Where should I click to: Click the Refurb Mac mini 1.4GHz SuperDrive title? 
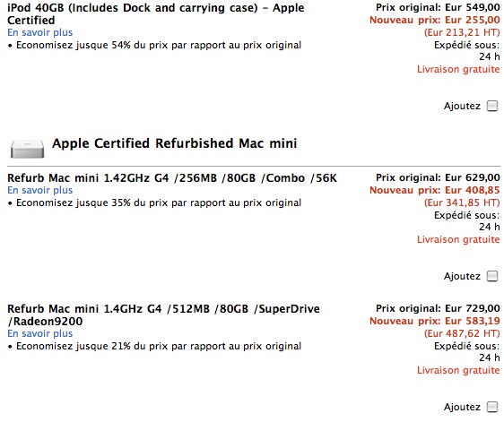(x=163, y=314)
